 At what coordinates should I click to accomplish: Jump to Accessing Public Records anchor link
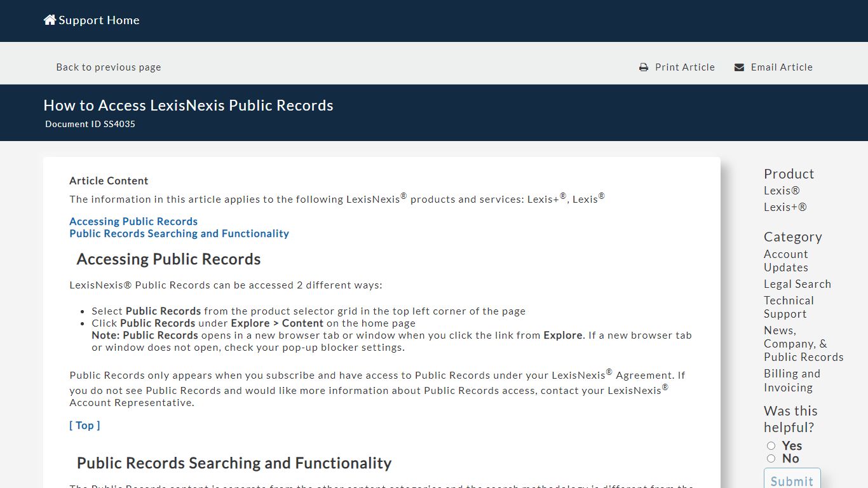(x=133, y=222)
